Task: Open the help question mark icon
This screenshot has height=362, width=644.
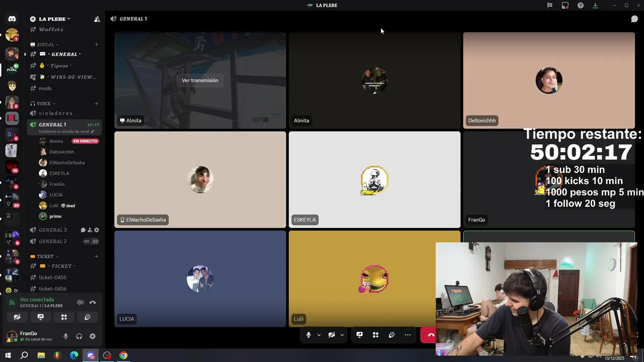Action: coord(581,6)
